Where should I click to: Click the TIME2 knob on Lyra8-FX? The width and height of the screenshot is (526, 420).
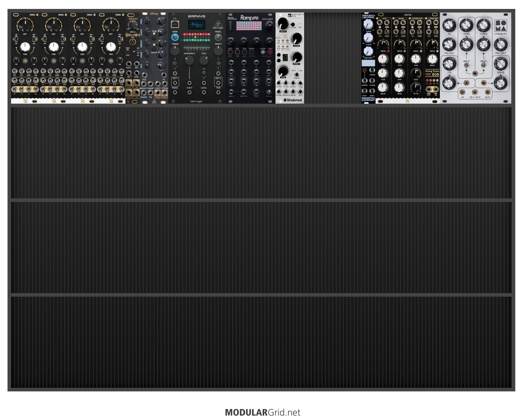point(483,25)
